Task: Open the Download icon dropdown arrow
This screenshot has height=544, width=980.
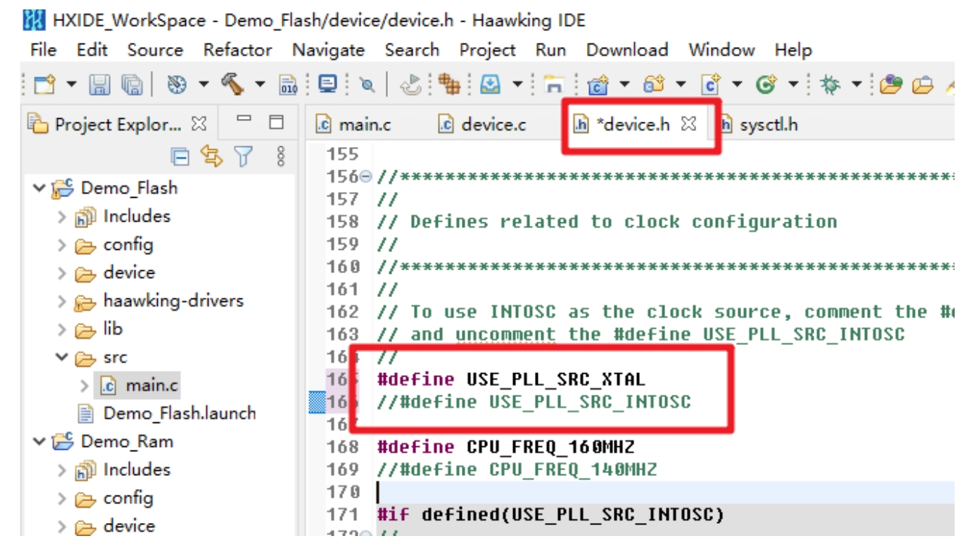Action: (x=517, y=85)
